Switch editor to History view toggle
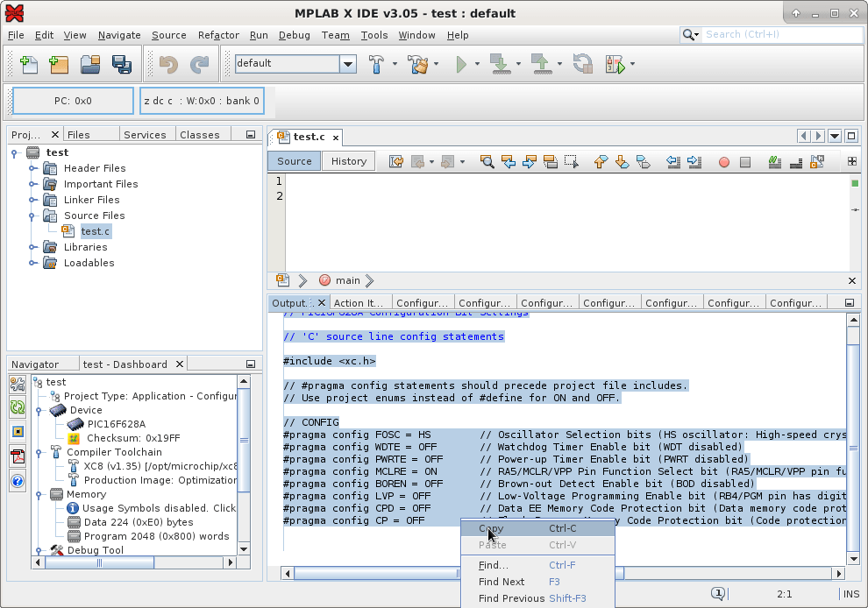Screen dimensions: 868x608 349,161
